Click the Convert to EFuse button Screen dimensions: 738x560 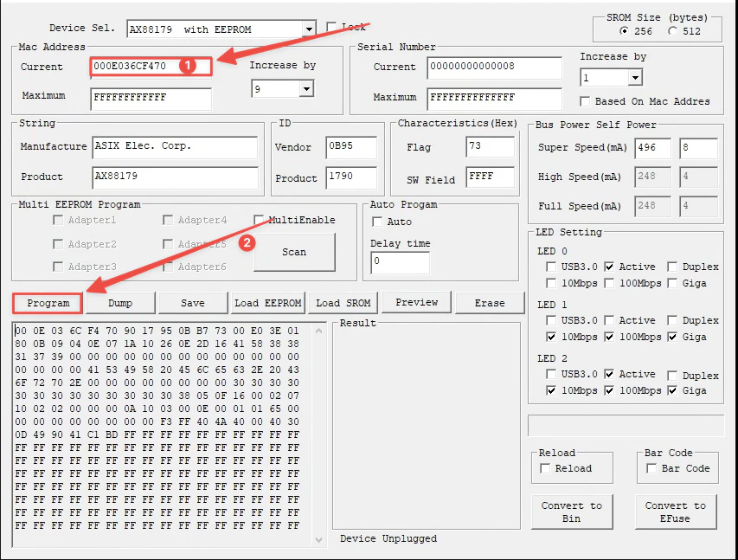676,512
